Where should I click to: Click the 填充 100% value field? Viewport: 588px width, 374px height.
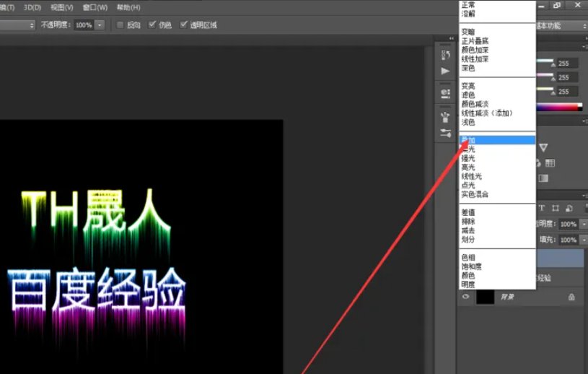[569, 240]
